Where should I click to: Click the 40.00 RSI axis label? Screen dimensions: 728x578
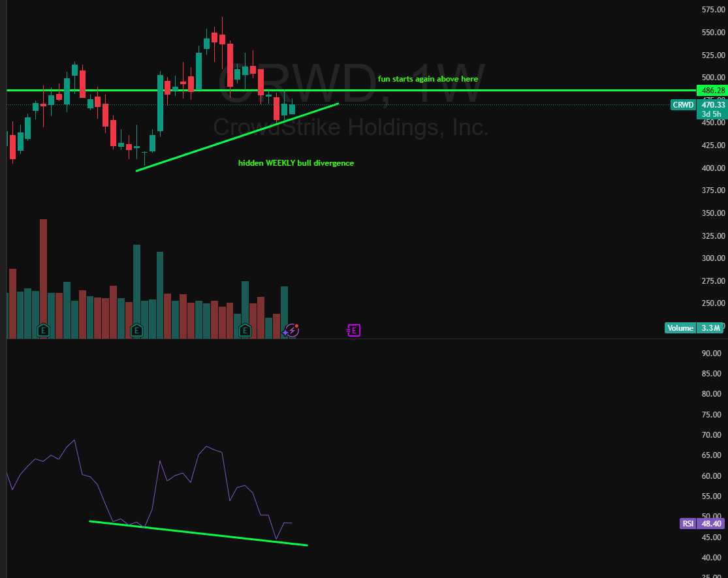[x=711, y=558]
